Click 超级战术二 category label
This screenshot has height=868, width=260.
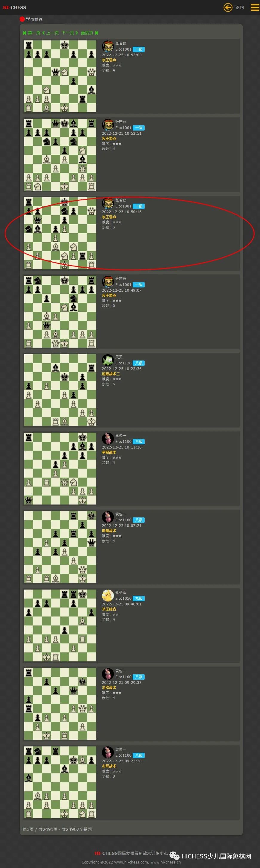(111, 374)
